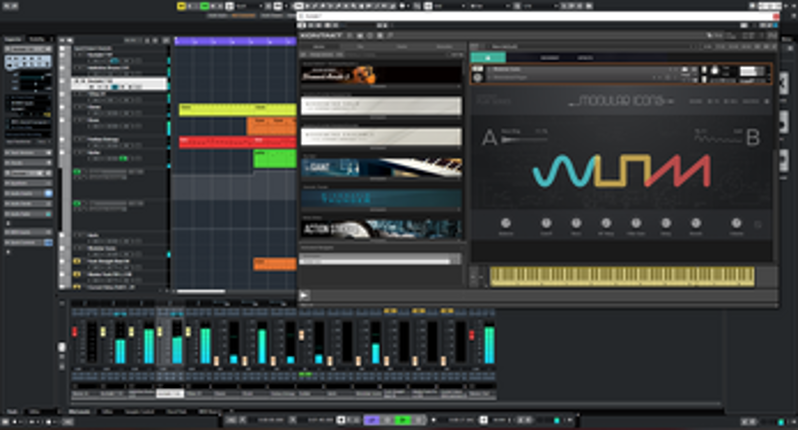
Task: Click the green monitor button on the first output lane
Action: 77,172
